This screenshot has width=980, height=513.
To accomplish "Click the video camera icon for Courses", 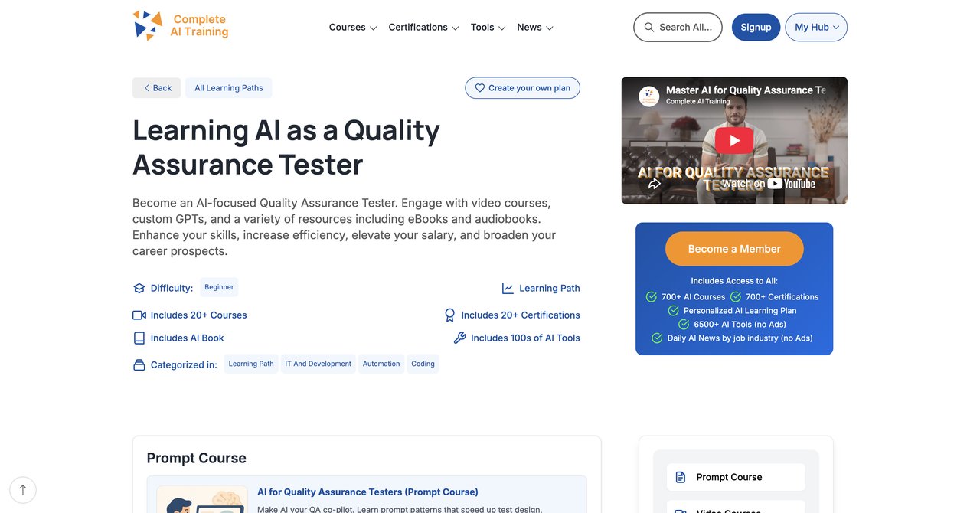I will 139,315.
